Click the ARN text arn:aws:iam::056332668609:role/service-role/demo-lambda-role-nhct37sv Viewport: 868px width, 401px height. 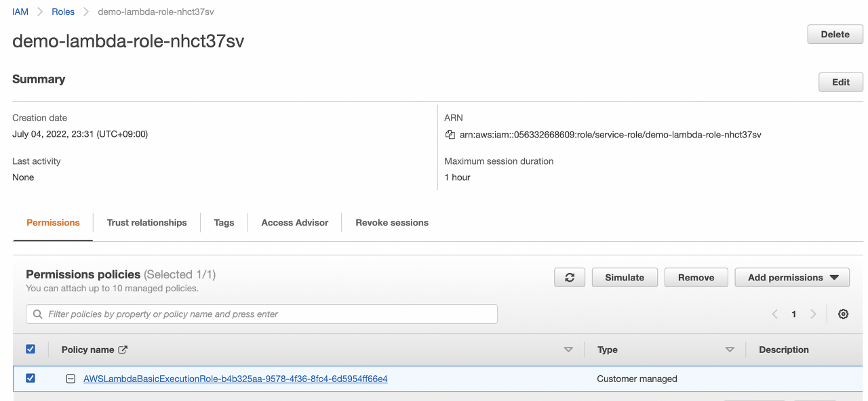point(610,135)
